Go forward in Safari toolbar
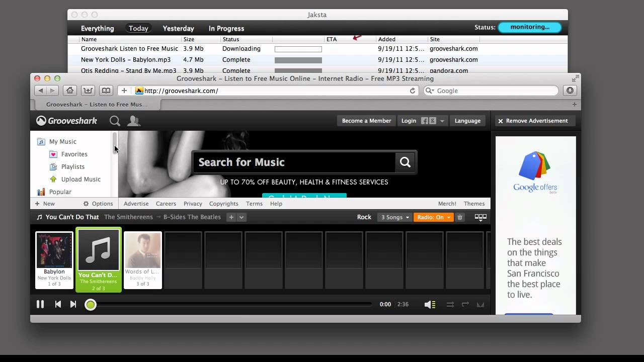Image resolution: width=644 pixels, height=362 pixels. (52, 90)
